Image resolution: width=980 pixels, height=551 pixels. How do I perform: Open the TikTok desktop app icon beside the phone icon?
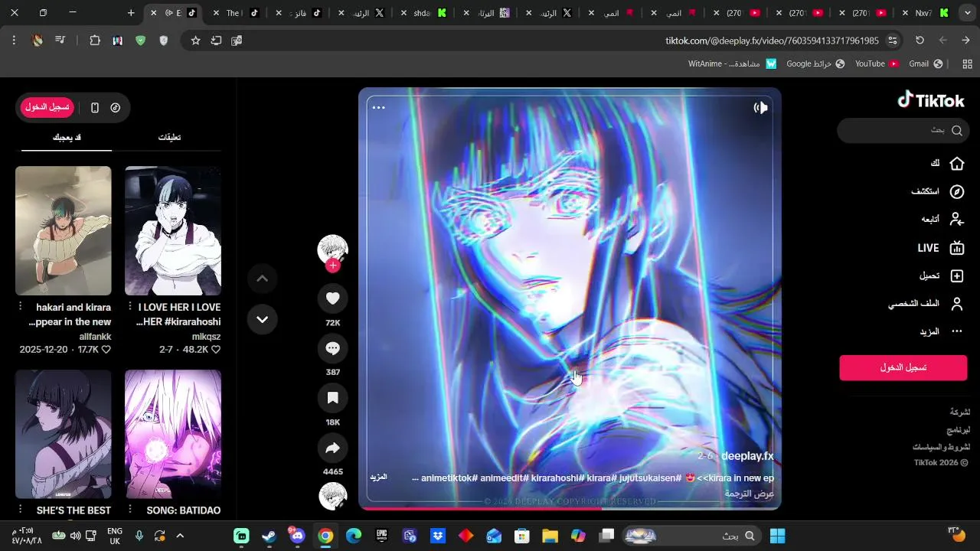pos(116,108)
